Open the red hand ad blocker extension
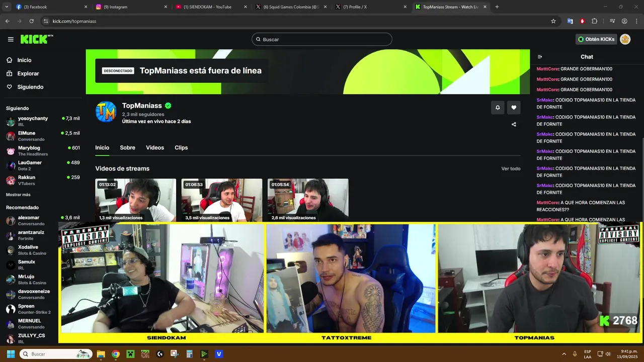This screenshot has width=644, height=362. click(582, 21)
